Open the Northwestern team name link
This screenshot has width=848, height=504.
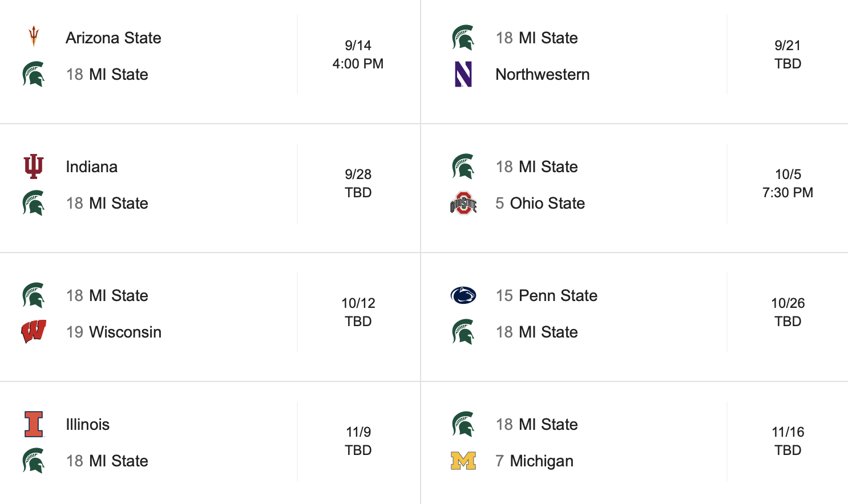(542, 74)
